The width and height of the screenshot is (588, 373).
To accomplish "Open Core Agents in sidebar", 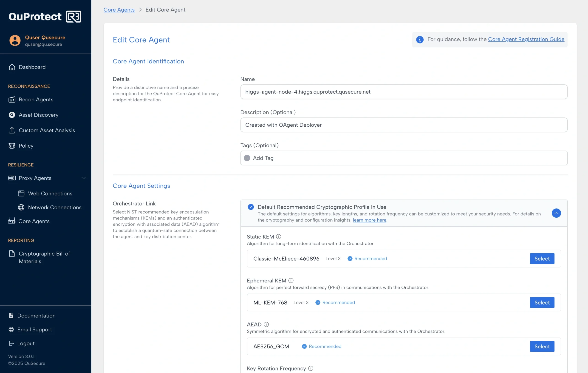I will (34, 221).
